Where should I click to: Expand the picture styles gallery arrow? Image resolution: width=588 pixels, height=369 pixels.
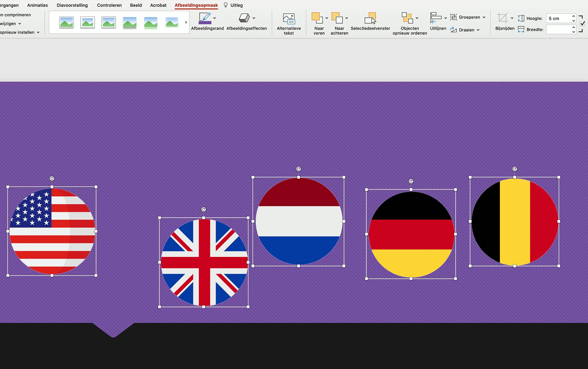pos(186,22)
